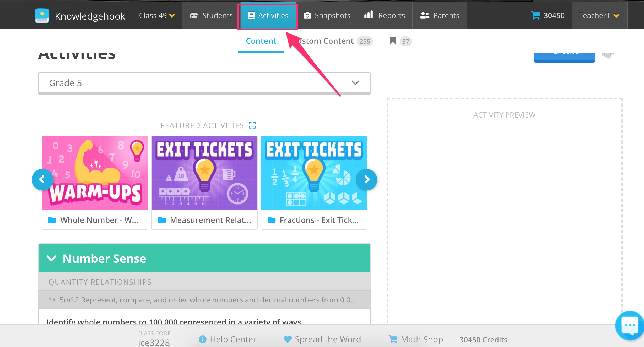This screenshot has width=644, height=347.
Task: Switch to the Content tab
Action: point(261,41)
